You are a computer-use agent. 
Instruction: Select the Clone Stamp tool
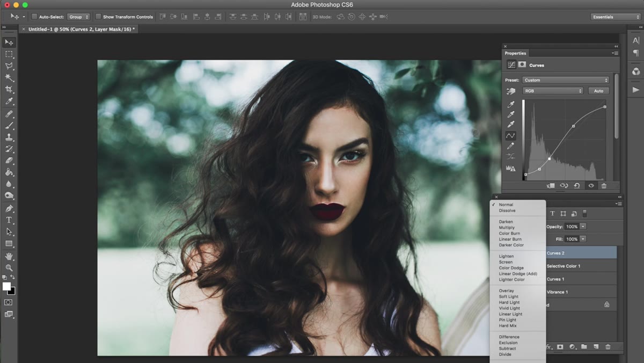coord(9,137)
